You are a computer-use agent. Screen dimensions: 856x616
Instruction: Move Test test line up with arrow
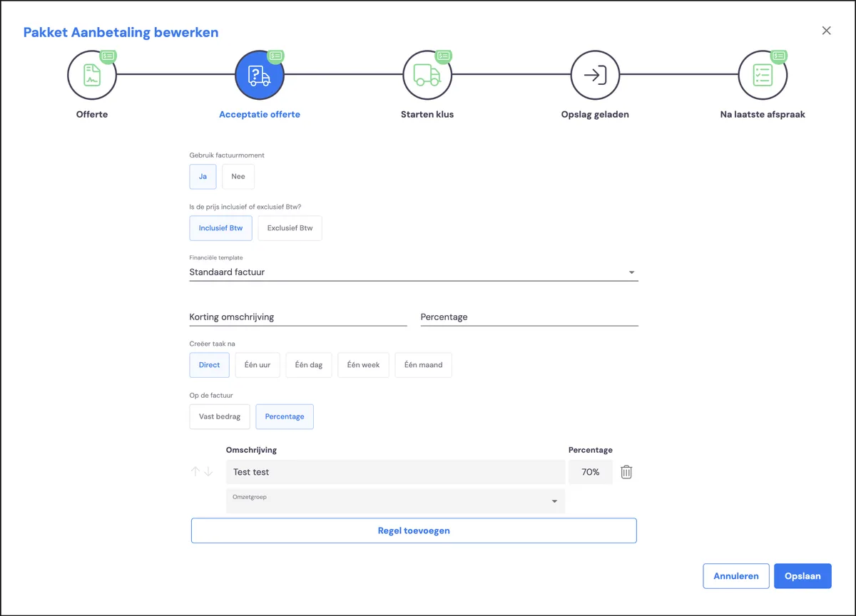(195, 471)
